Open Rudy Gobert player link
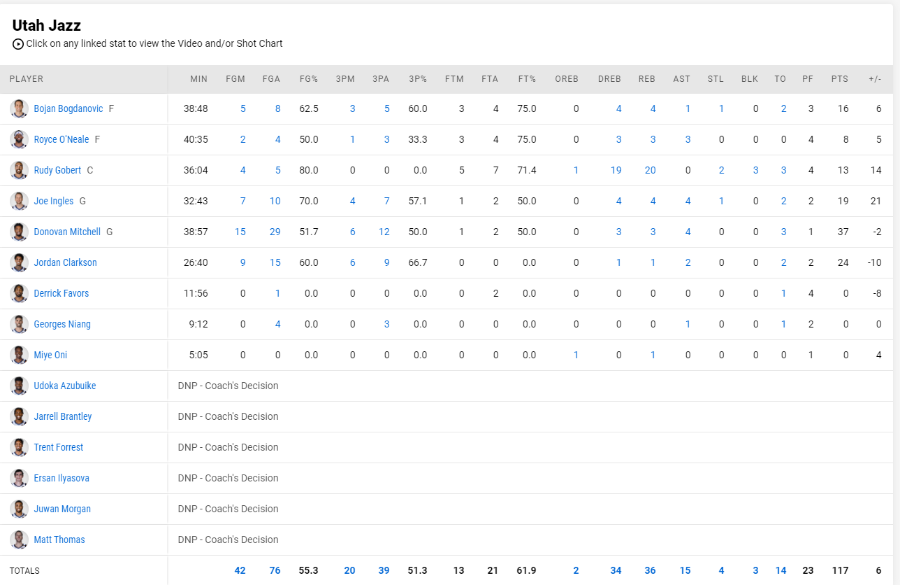The width and height of the screenshot is (900, 585). pos(57,170)
